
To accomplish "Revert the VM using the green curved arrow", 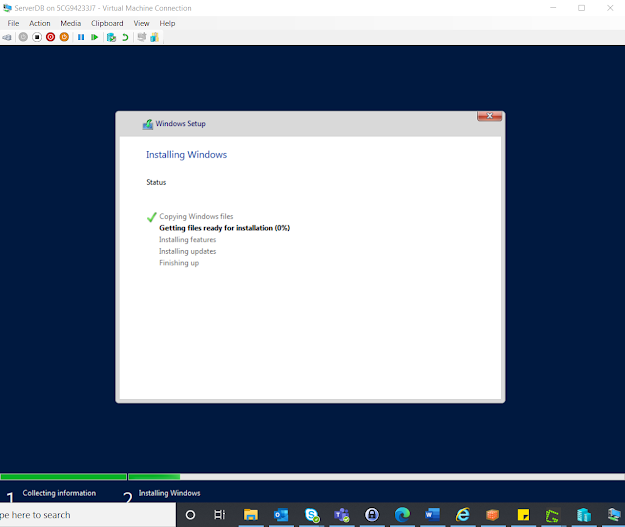I will 125,37.
